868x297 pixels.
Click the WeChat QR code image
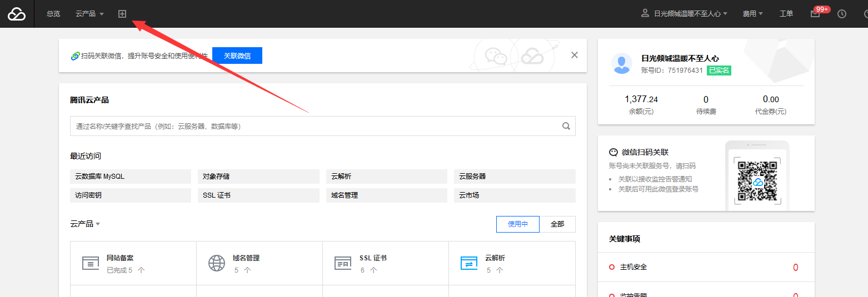click(x=757, y=181)
